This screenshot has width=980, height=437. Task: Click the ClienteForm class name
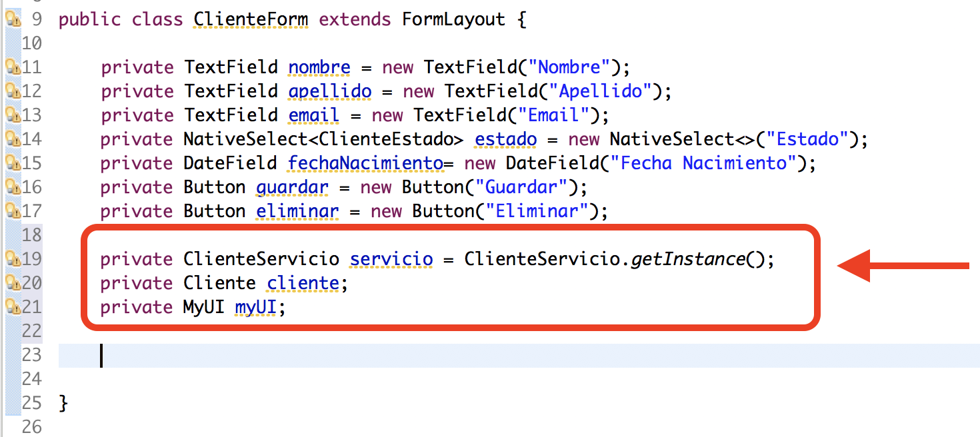pos(250,19)
